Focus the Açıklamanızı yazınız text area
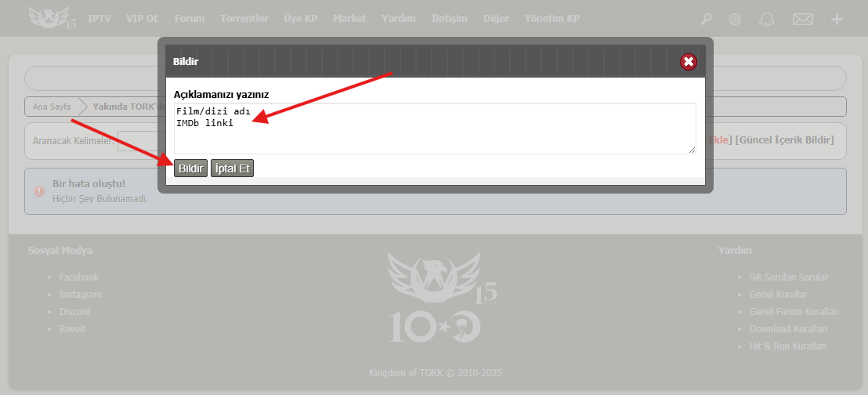 [435, 128]
